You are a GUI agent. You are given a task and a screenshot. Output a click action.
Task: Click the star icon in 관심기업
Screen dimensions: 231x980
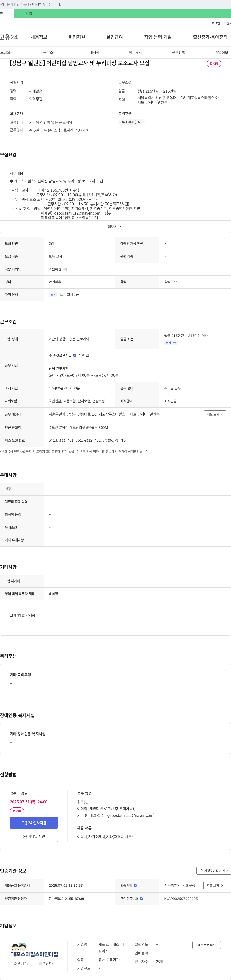pos(15,964)
